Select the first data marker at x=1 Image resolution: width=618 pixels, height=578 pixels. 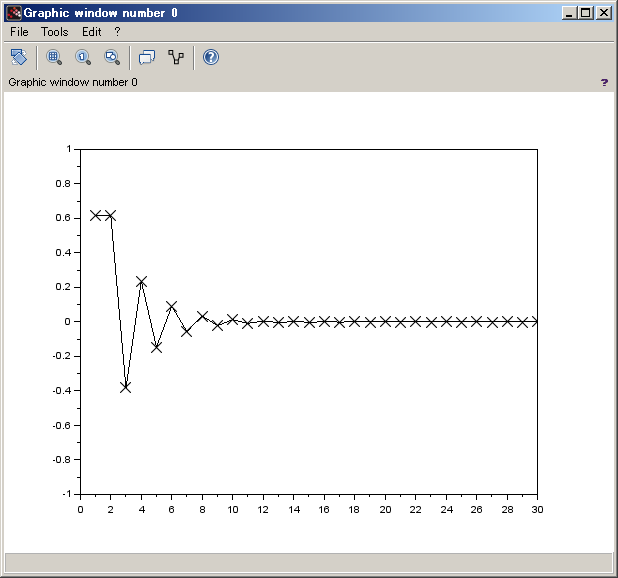(x=95, y=216)
